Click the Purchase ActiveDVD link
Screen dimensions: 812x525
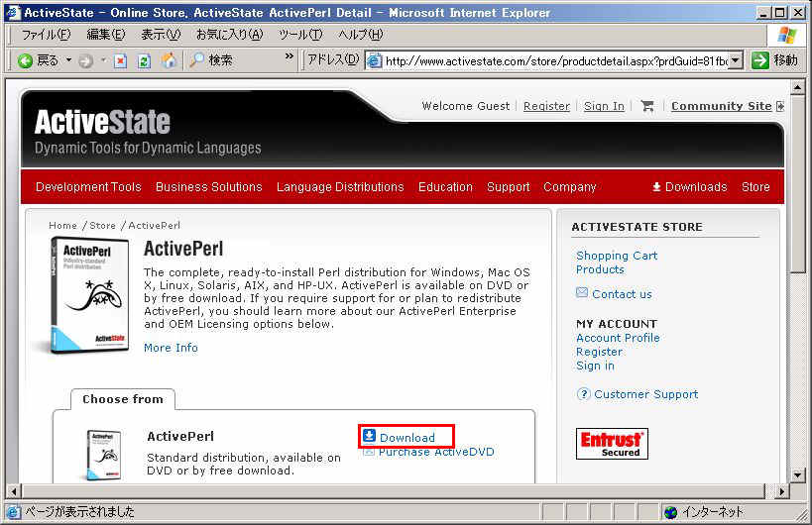[436, 452]
